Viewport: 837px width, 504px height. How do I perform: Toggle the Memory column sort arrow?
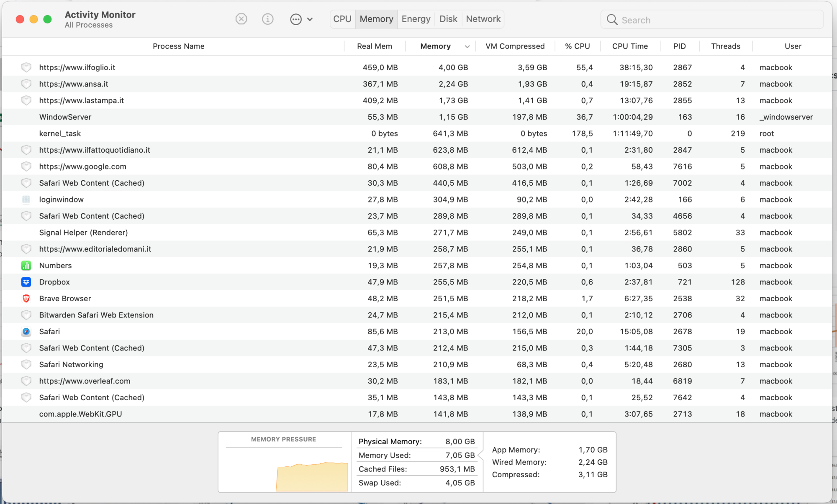[467, 46]
